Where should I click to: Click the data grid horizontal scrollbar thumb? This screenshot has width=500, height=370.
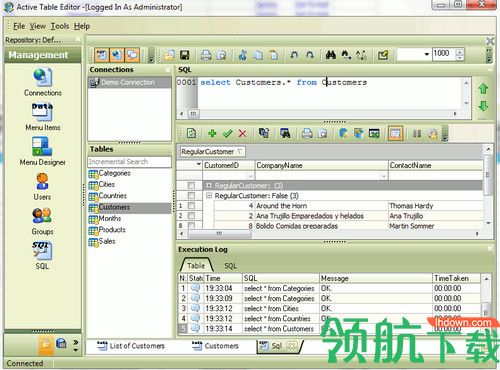pyautogui.click(x=219, y=234)
